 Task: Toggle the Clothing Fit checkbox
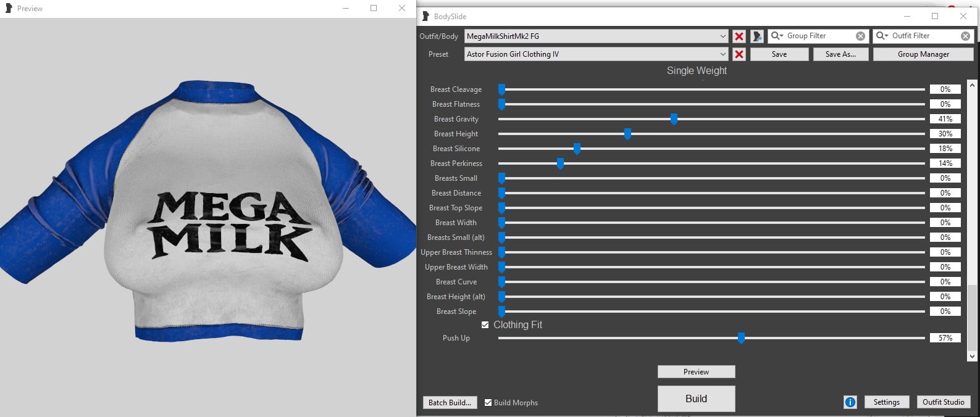[485, 324]
